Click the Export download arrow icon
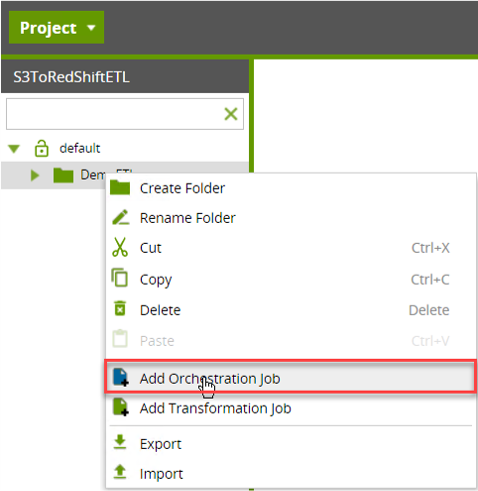 click(120, 442)
